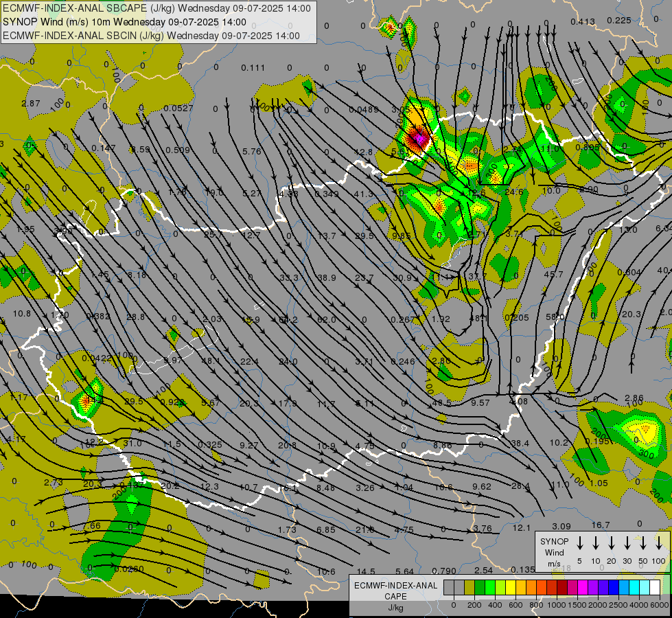This screenshot has width=672, height=618.
Task: Click the map value 19.0
Action: click(214, 193)
